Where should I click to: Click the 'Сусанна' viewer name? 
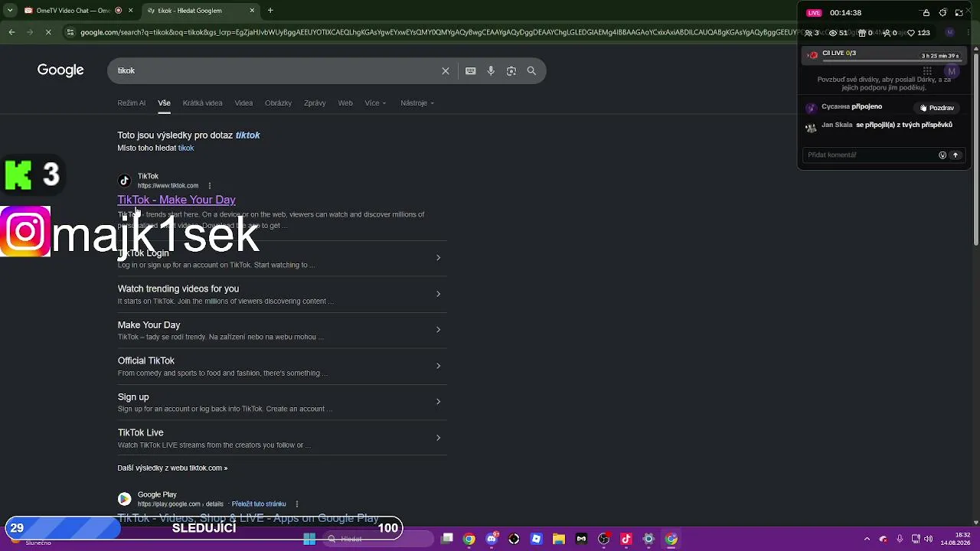[835, 107]
